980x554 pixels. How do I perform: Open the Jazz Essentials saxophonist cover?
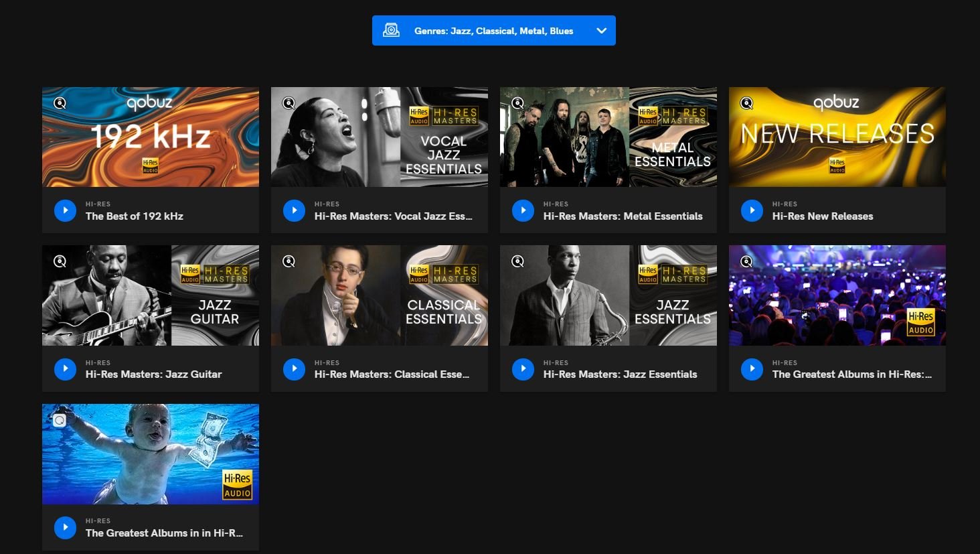point(608,295)
